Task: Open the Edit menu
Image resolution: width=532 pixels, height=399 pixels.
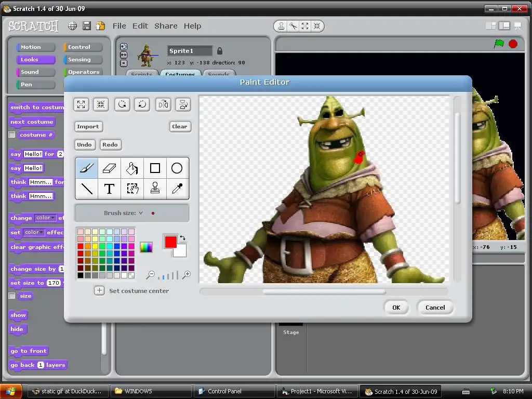Action: pyautogui.click(x=140, y=26)
